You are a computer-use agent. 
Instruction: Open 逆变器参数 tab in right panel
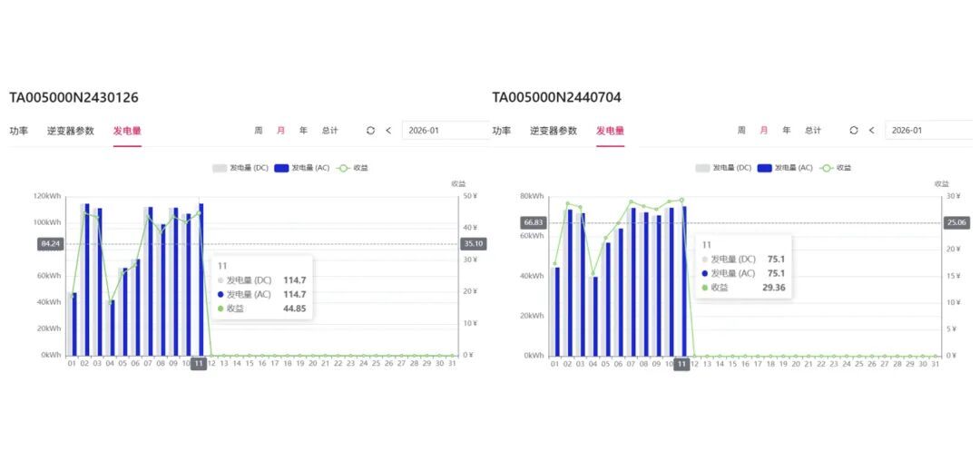click(x=554, y=131)
